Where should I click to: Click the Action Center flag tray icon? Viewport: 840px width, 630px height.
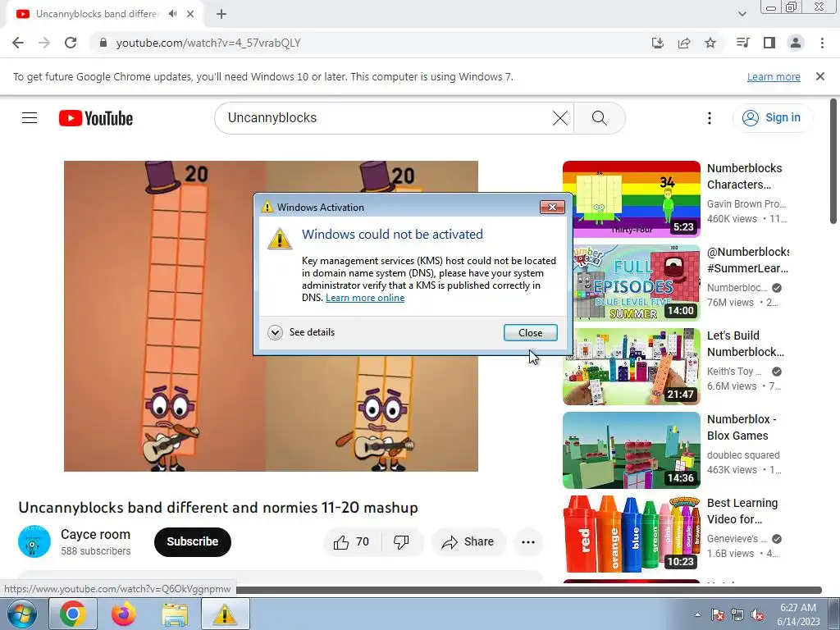click(x=718, y=614)
